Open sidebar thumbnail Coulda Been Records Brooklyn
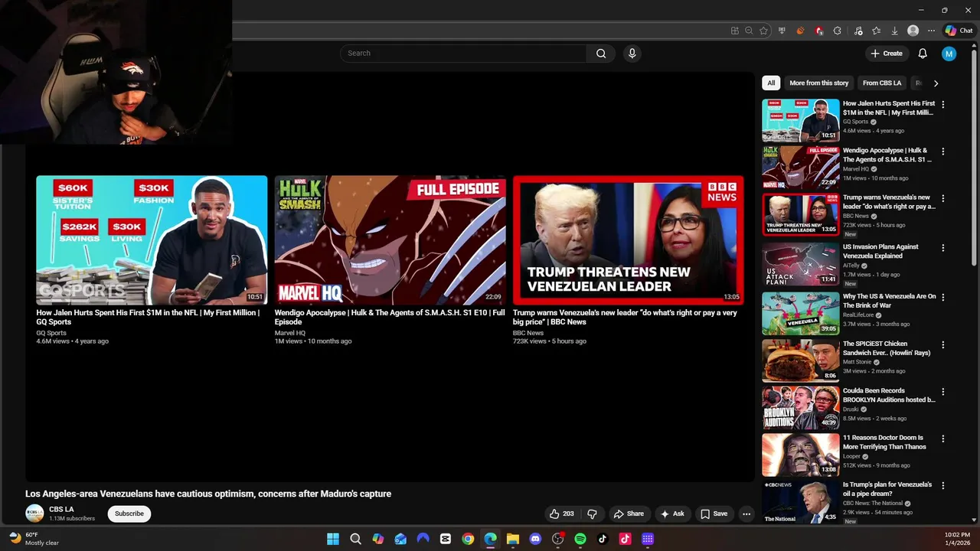The image size is (980, 551). (x=800, y=408)
